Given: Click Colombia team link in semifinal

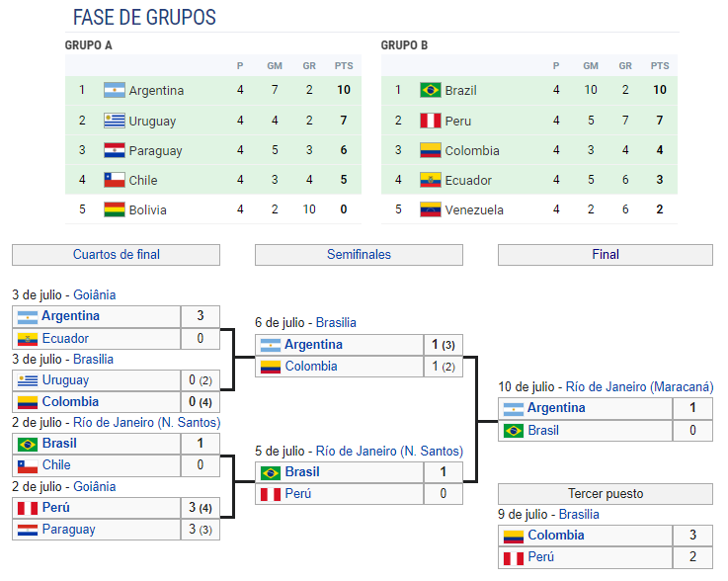Looking at the screenshot, I should point(311,366).
